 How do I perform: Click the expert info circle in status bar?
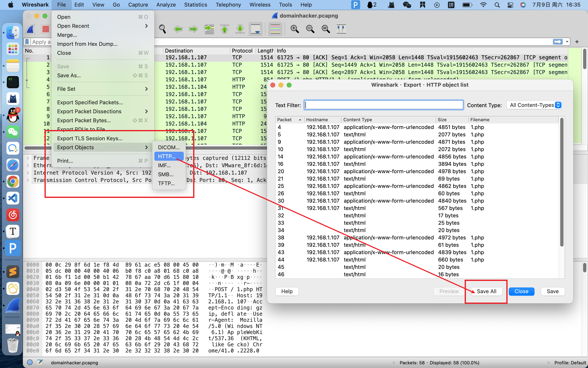click(30, 362)
